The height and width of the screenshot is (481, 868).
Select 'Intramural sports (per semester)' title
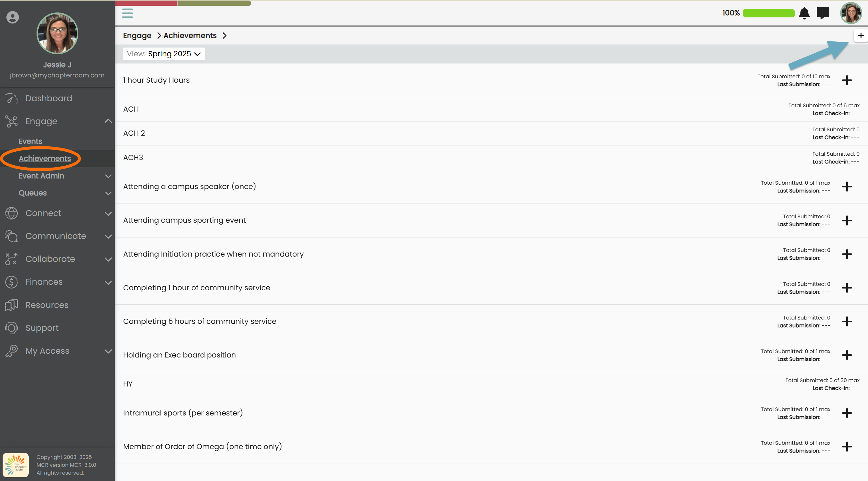(183, 413)
